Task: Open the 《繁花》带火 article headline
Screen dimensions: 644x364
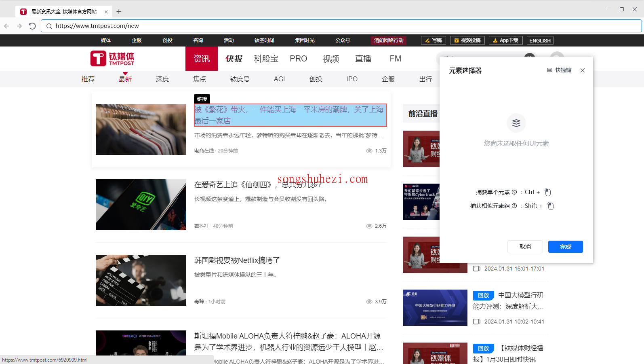Action: [x=290, y=115]
